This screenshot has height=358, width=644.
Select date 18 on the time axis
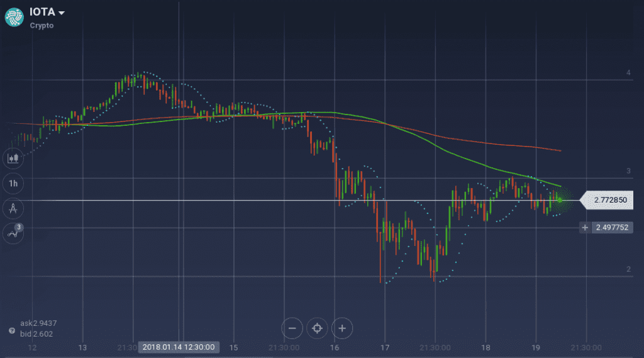click(486, 348)
